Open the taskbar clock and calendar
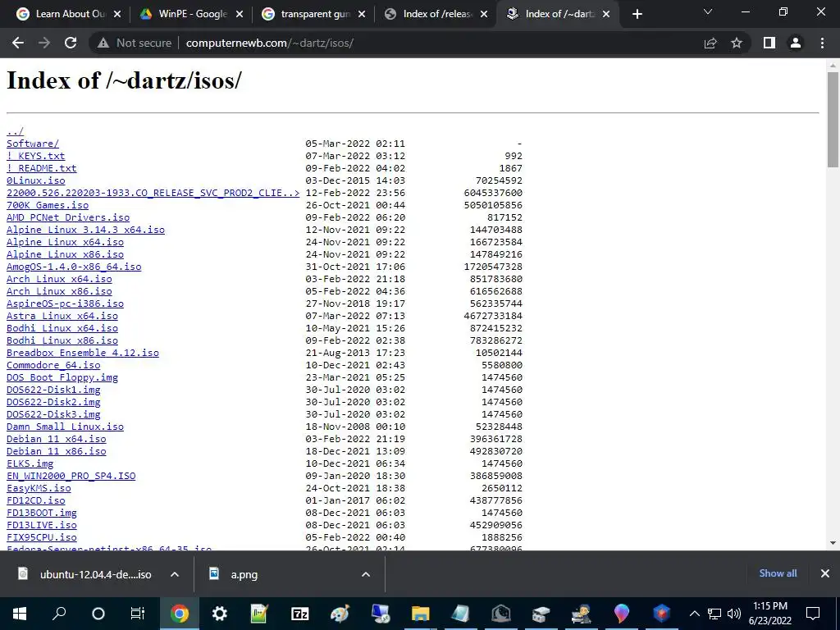 [x=769, y=614]
